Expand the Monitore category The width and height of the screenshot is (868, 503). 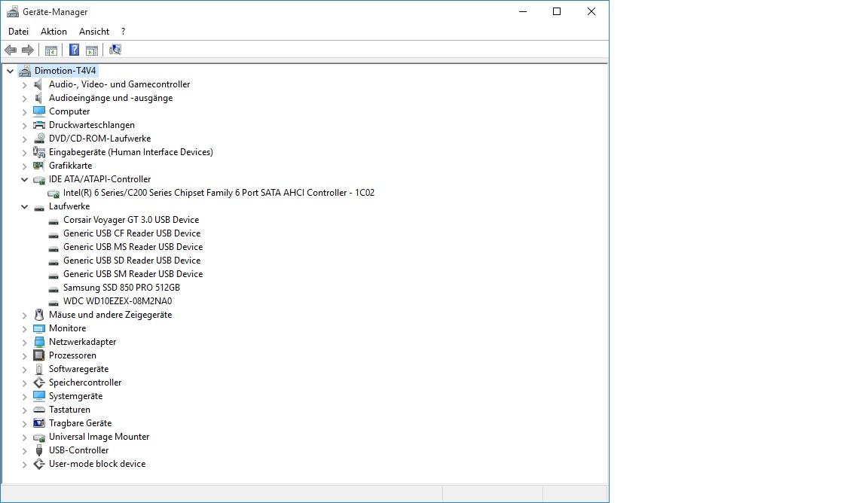24,329
